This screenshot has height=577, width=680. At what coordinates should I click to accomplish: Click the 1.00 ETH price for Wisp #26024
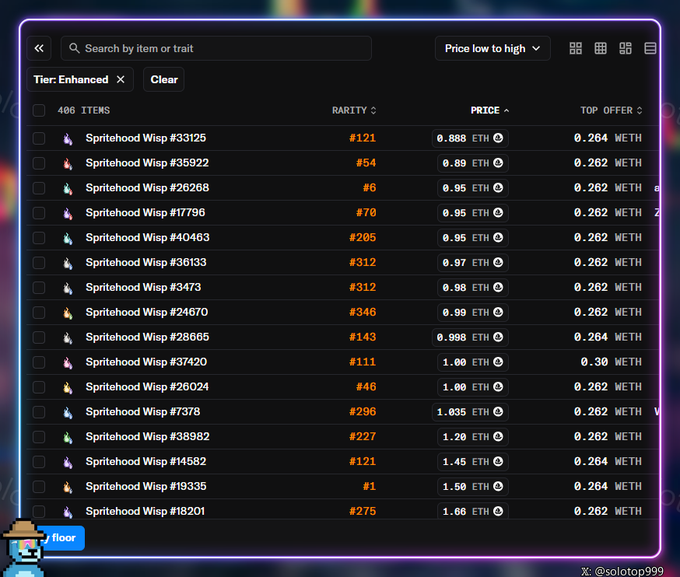473,387
